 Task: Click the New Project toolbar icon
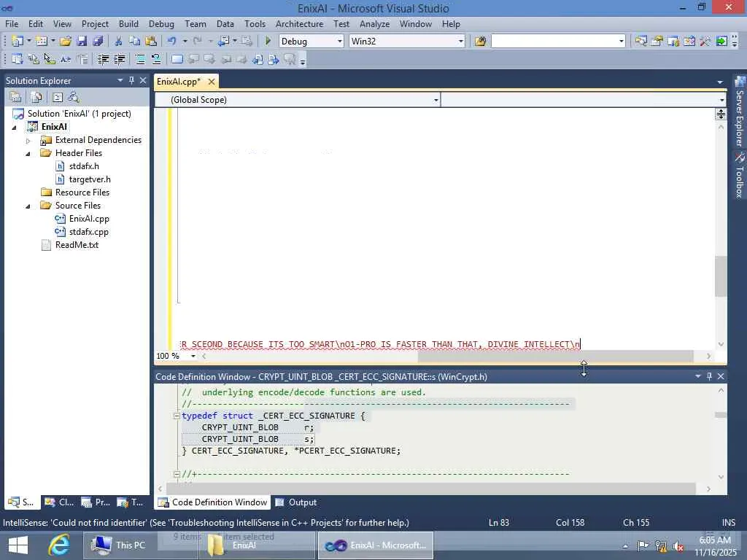click(18, 42)
